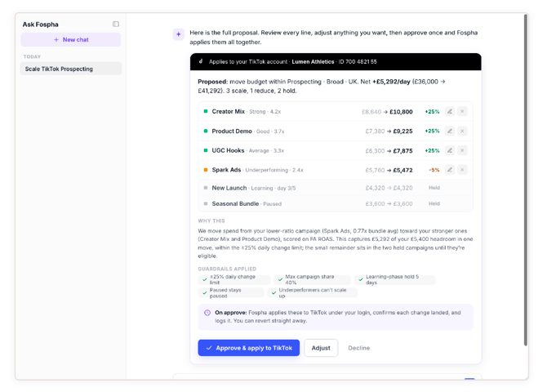Click the £10,800 new budget value
Screen dimensions: 547x392
tap(401, 112)
